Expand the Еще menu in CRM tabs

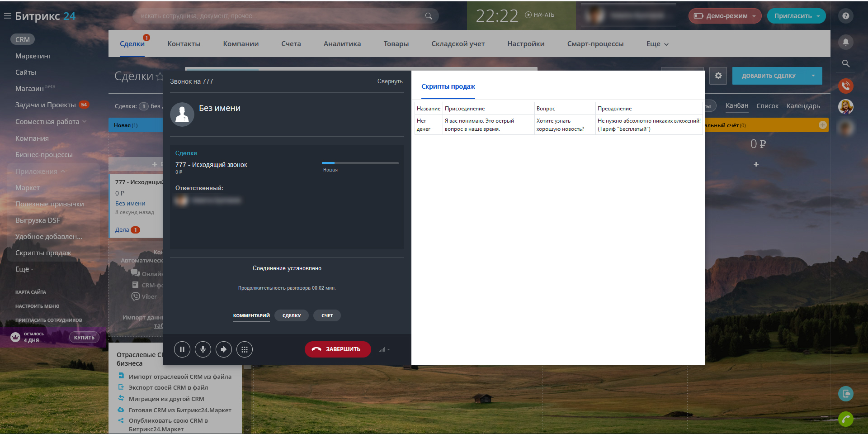[x=657, y=44]
